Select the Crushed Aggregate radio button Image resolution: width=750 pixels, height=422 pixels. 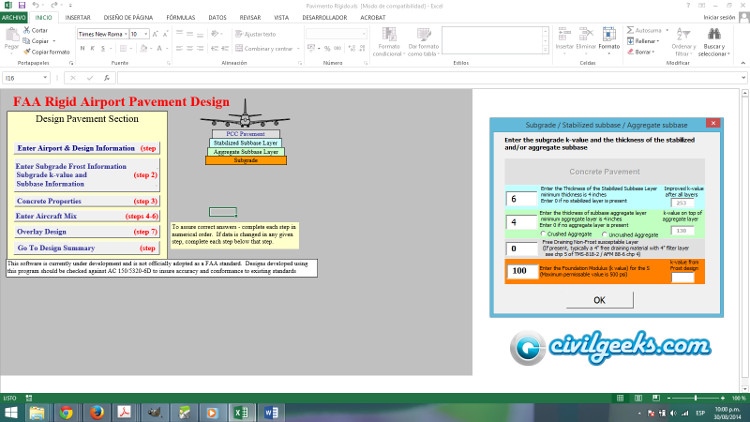[x=542, y=233]
